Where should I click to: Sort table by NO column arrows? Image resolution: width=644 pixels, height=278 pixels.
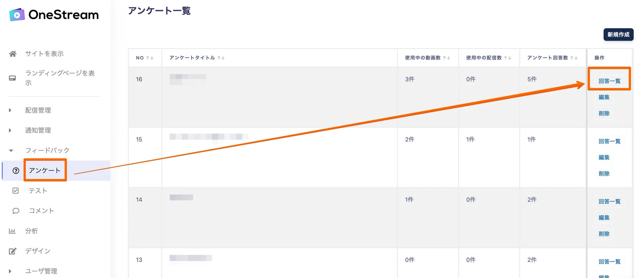pos(150,58)
